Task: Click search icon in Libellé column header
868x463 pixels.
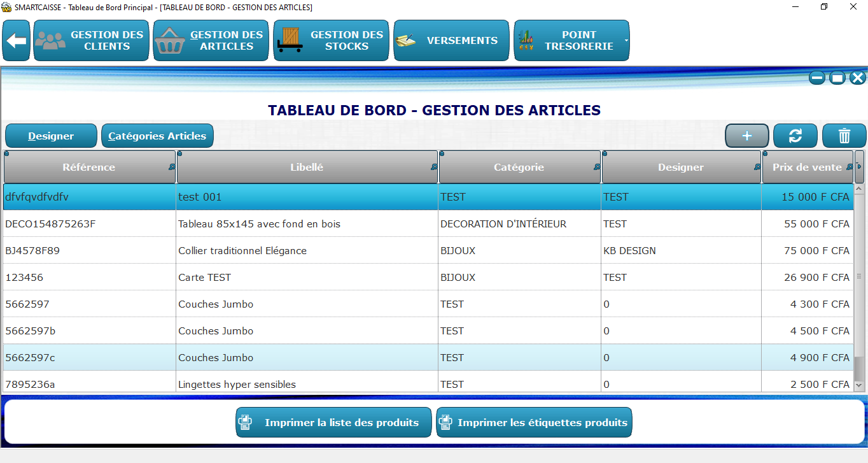Action: click(434, 167)
